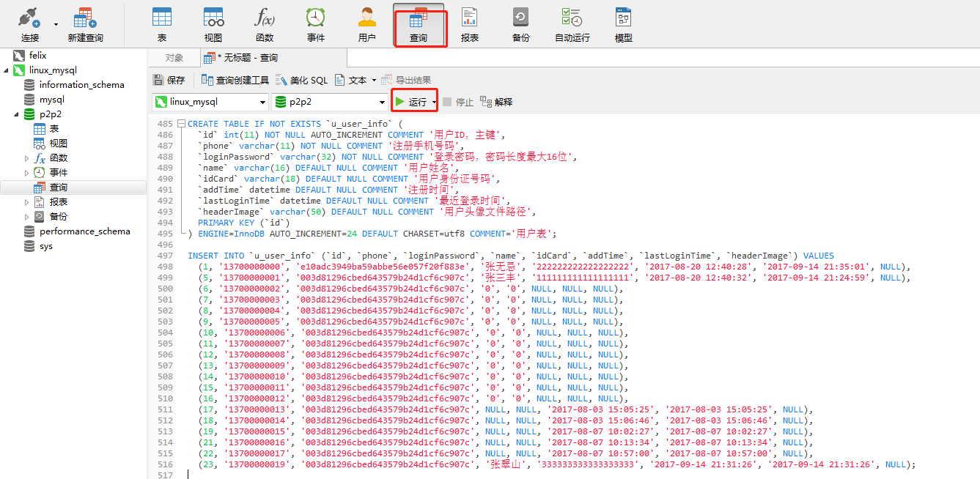
Task: Click 美化 SQL to format query
Action: click(302, 80)
